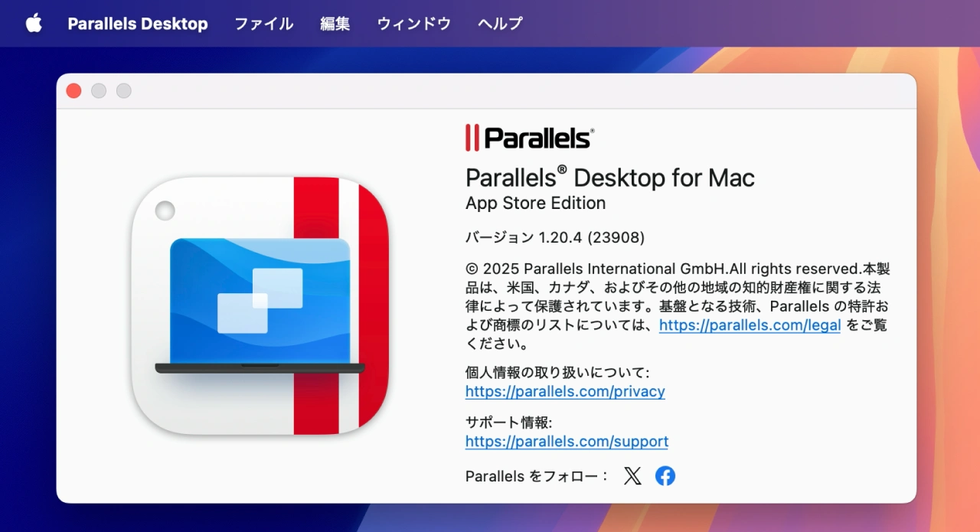Open the Apple menu icon
Screen dimensions: 980x532
pos(33,23)
